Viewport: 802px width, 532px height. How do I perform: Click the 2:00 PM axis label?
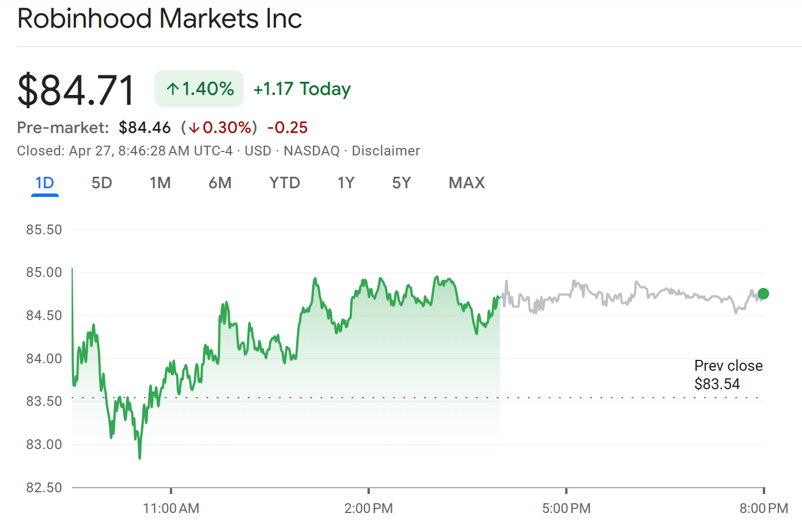[x=369, y=508]
